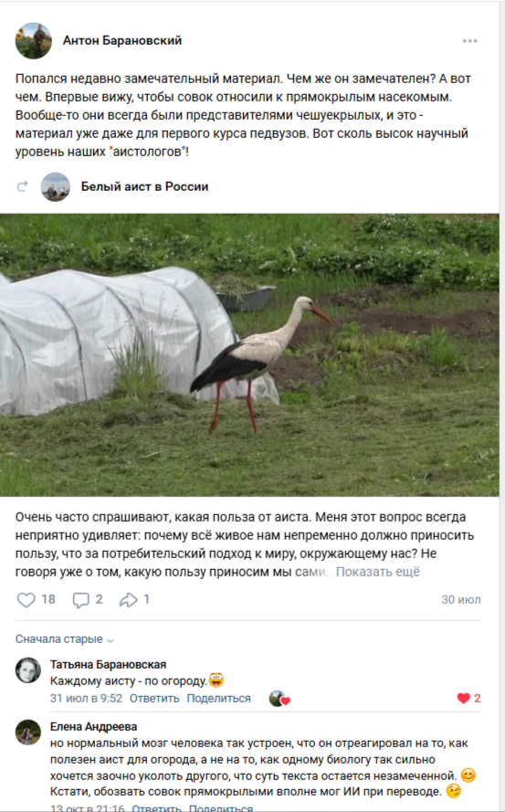The height and width of the screenshot is (812, 505).
Task: Click chevron next to Сначала старые
Action: point(110,640)
